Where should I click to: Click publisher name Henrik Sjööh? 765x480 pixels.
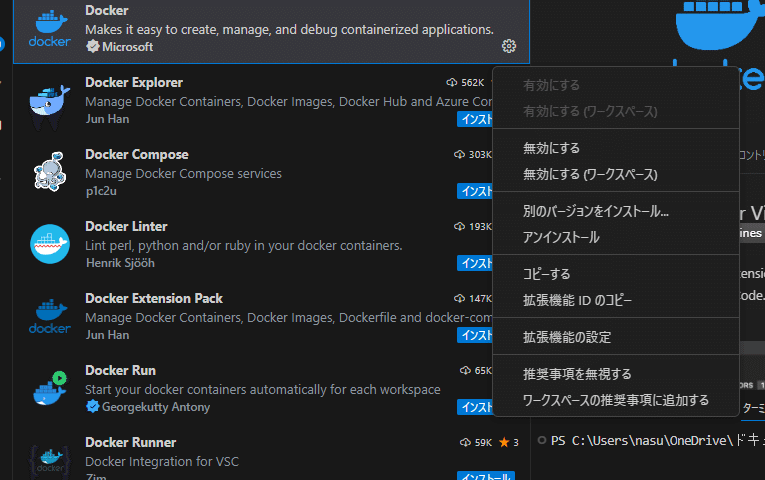tap(120, 263)
